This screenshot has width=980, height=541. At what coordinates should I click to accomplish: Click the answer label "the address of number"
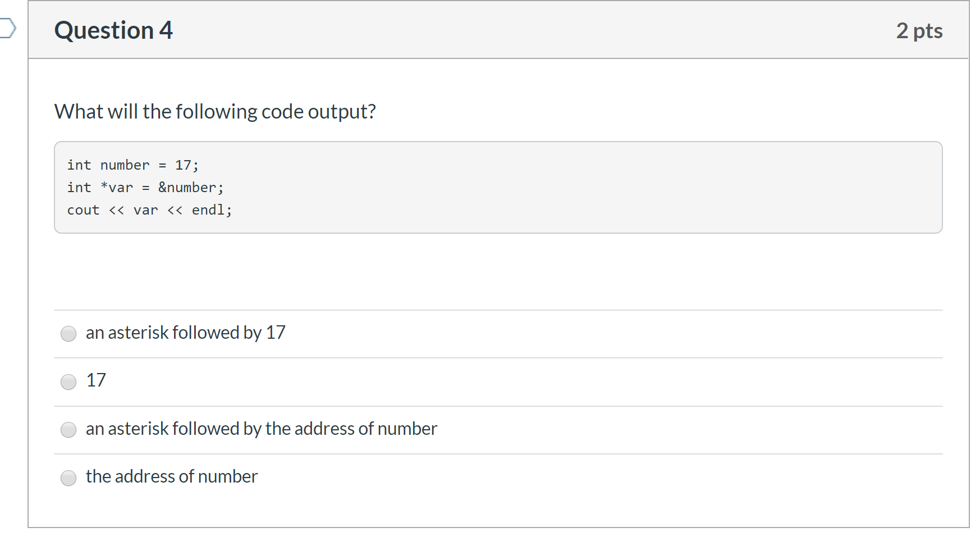tap(172, 476)
